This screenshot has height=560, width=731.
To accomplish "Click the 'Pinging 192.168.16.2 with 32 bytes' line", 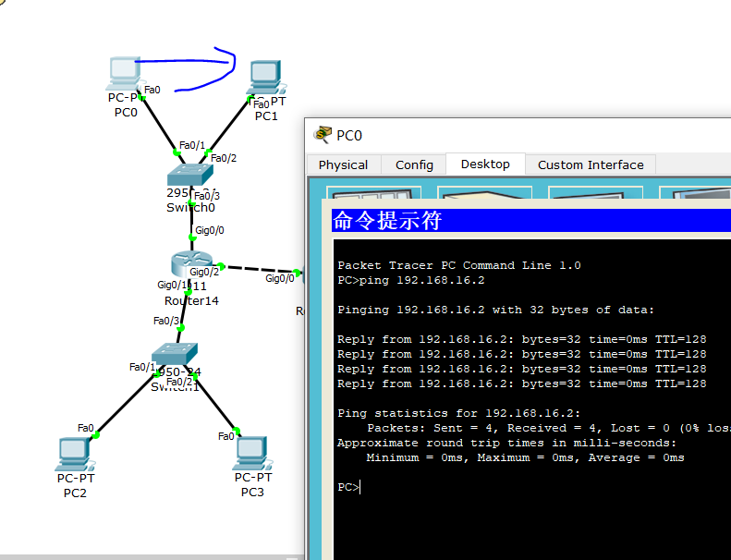I will [496, 310].
